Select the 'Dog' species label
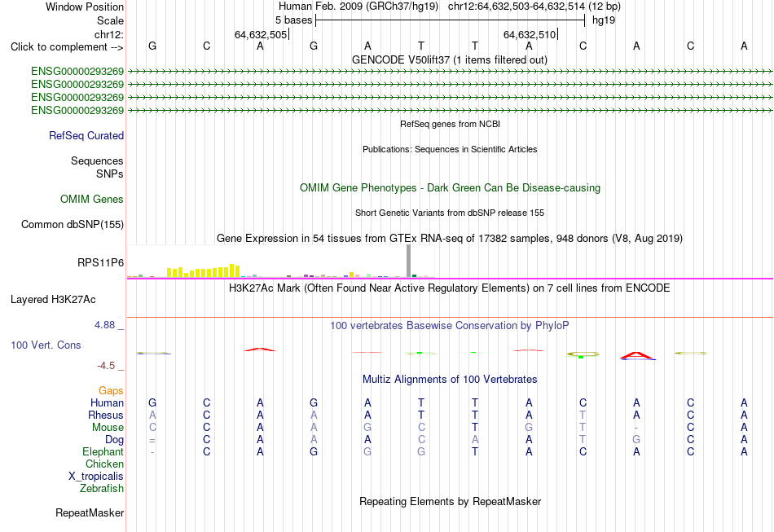Image resolution: width=774 pixels, height=532 pixels. (114, 440)
